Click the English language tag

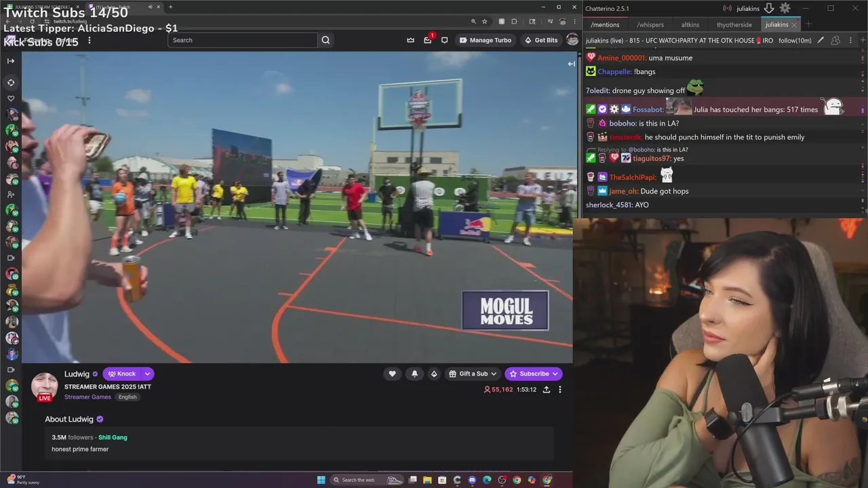127,397
